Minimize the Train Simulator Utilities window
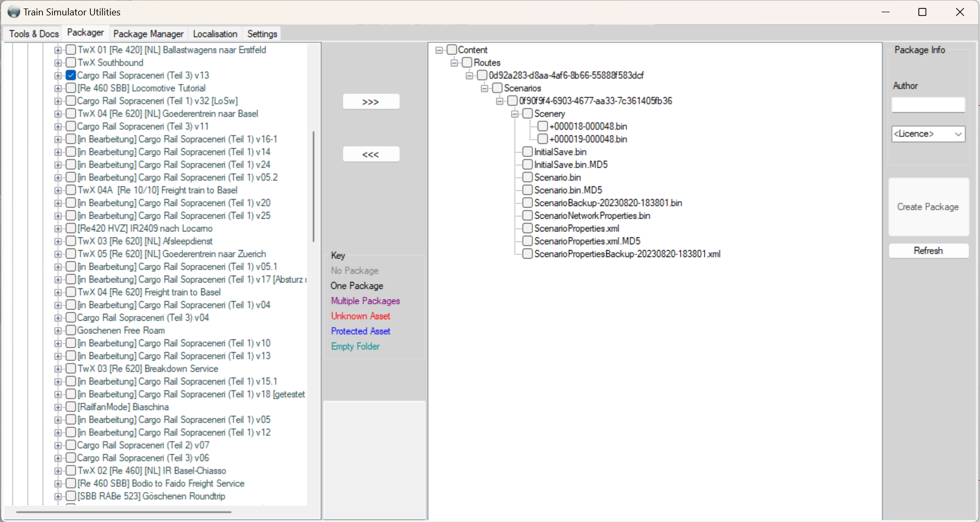This screenshot has height=522, width=980. 886,12
